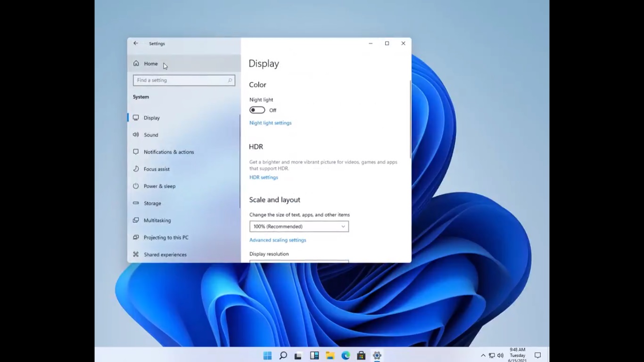Open Projecting to this PC label

pyautogui.click(x=166, y=238)
